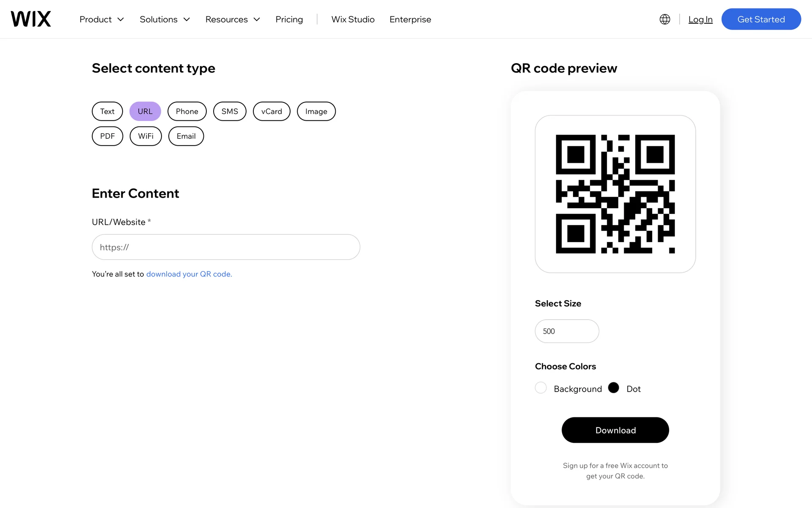Pick the white Background color swatch

[x=541, y=388]
